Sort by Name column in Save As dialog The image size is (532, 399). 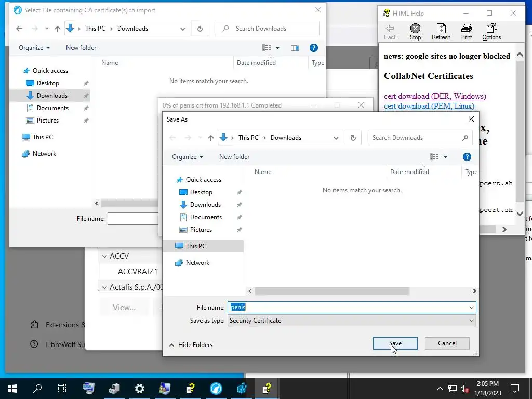(262, 172)
